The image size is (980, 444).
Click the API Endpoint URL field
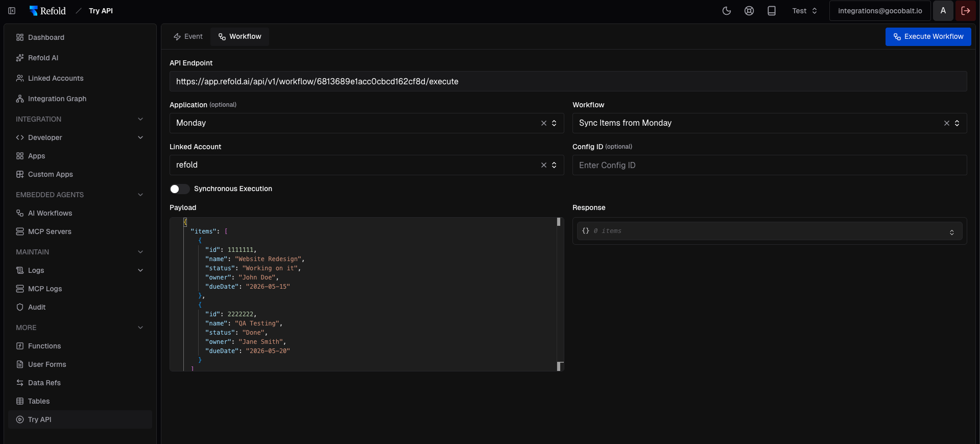(x=568, y=81)
